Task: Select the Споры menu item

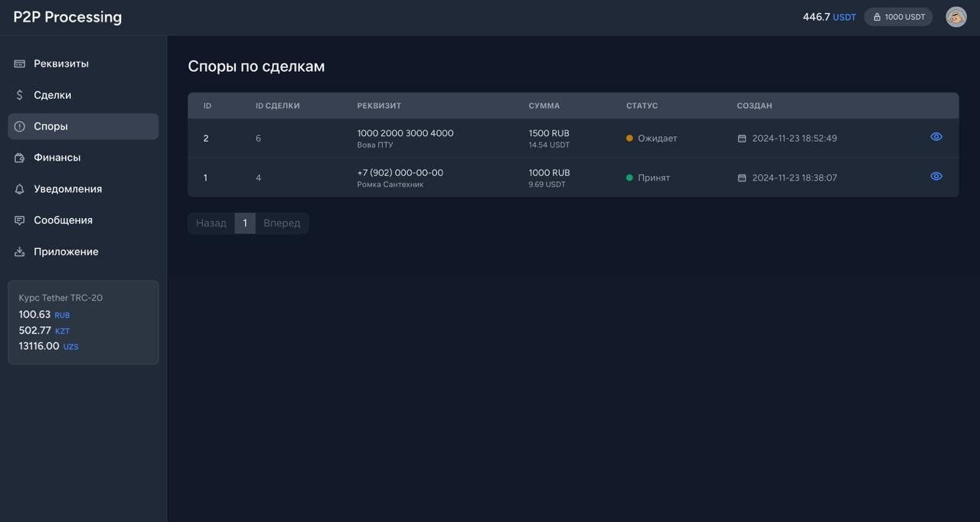Action: coord(83,126)
